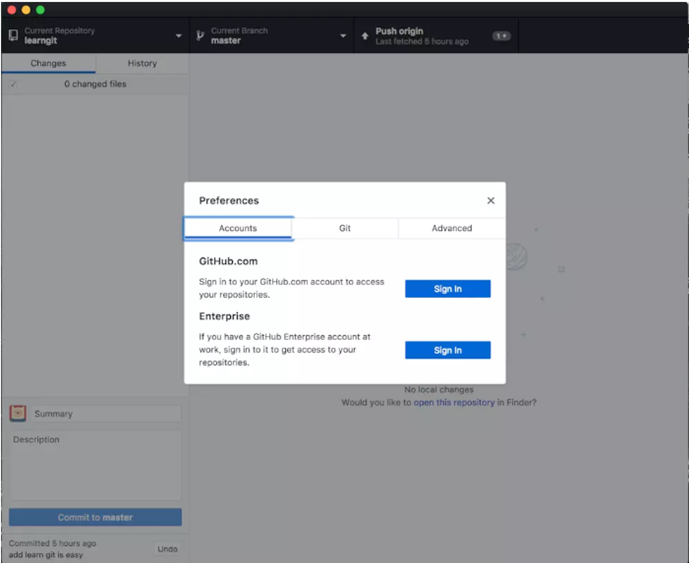
Task: Click the push up-arrow icon
Action: 365,36
